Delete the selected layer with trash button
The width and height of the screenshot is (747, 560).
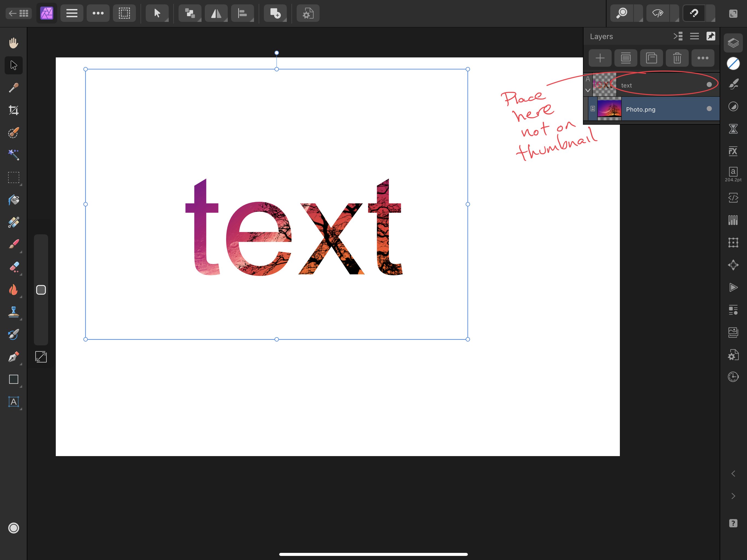point(677,58)
